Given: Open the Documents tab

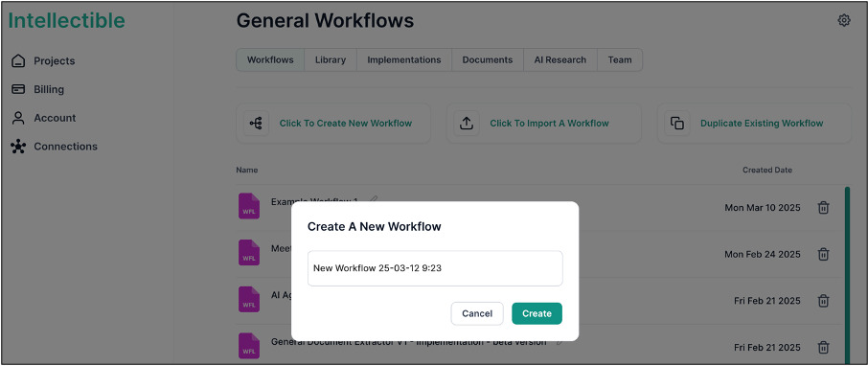Looking at the screenshot, I should point(488,59).
